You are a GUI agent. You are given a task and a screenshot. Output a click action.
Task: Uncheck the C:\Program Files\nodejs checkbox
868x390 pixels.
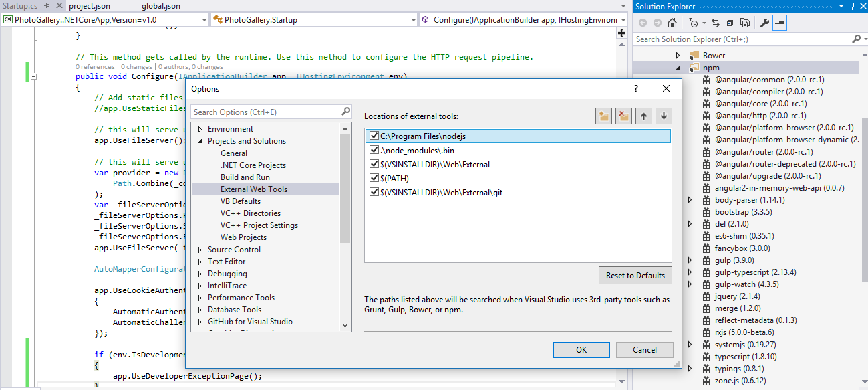[374, 136]
